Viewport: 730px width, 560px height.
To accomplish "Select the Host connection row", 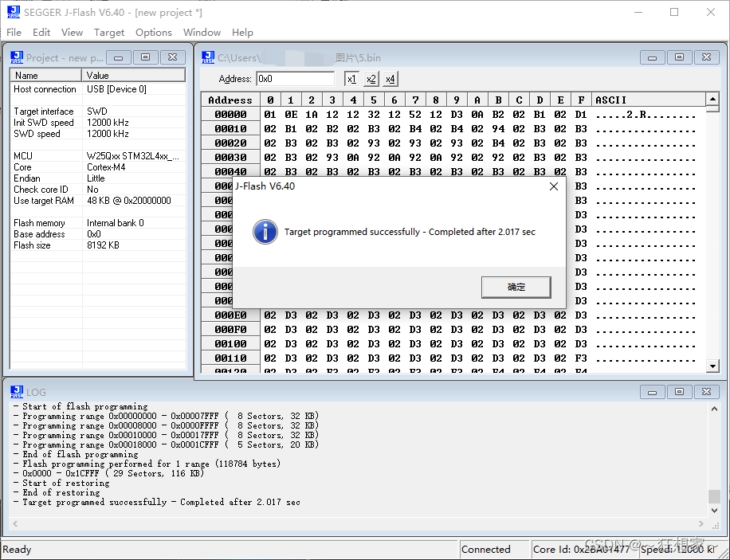I will (x=98, y=89).
